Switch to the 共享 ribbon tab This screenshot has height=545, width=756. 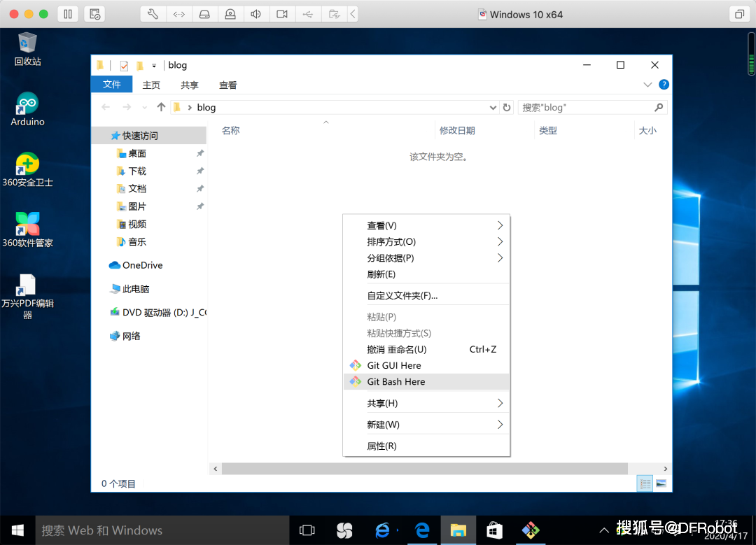[190, 85]
